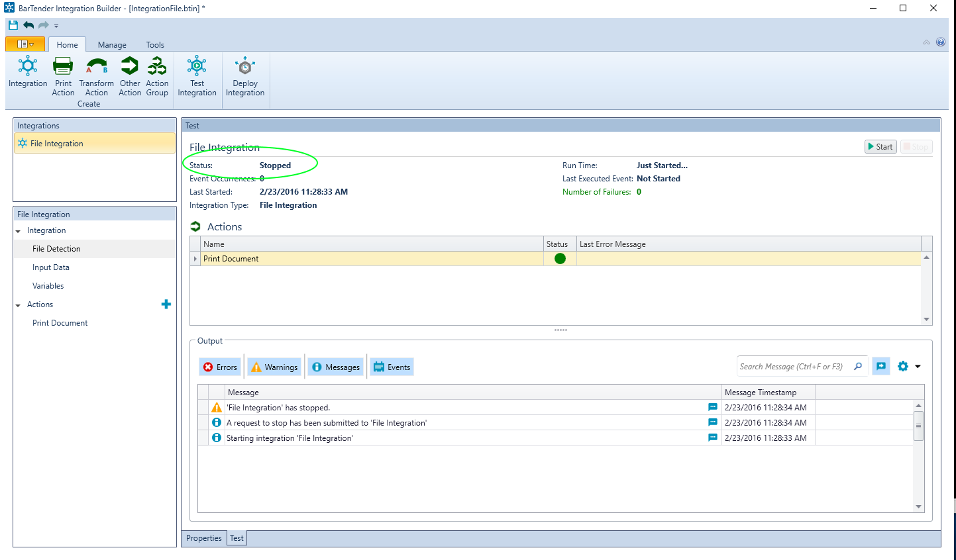The height and width of the screenshot is (560, 956).
Task: Open output settings gear dropdown
Action: [x=908, y=366]
